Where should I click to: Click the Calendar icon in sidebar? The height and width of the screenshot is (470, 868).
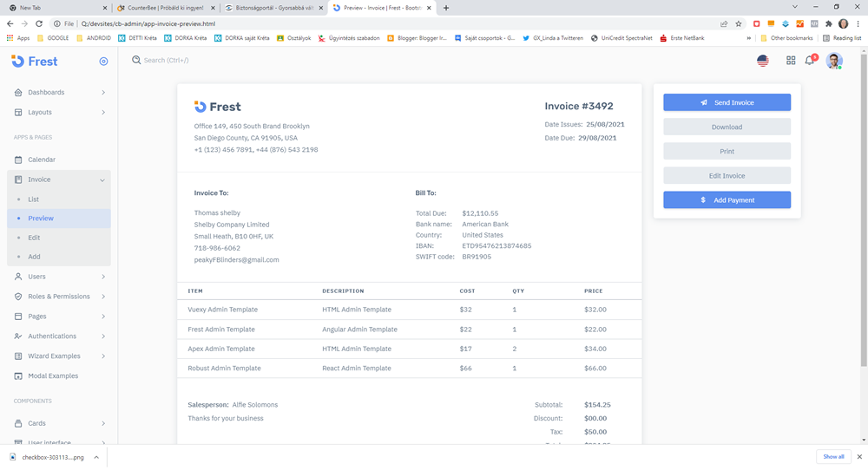pos(19,160)
